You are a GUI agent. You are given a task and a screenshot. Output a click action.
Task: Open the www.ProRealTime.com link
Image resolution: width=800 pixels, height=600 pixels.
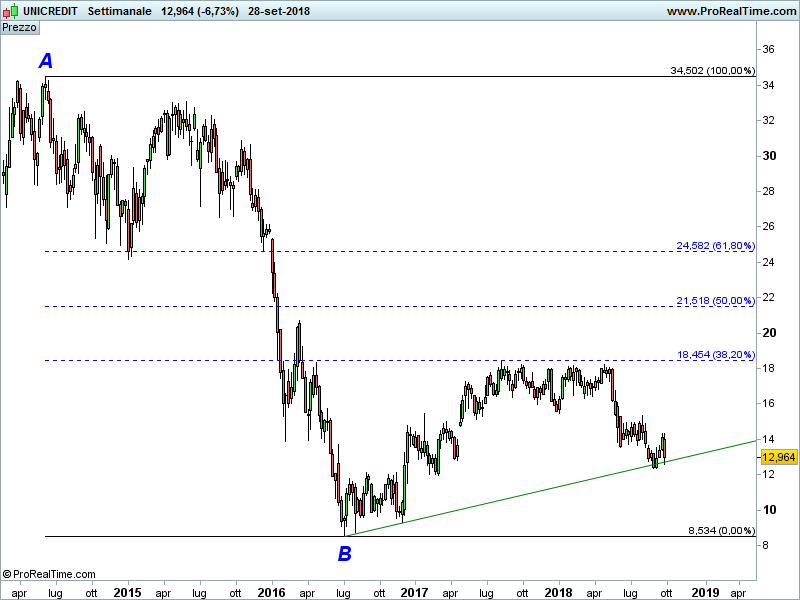point(731,11)
